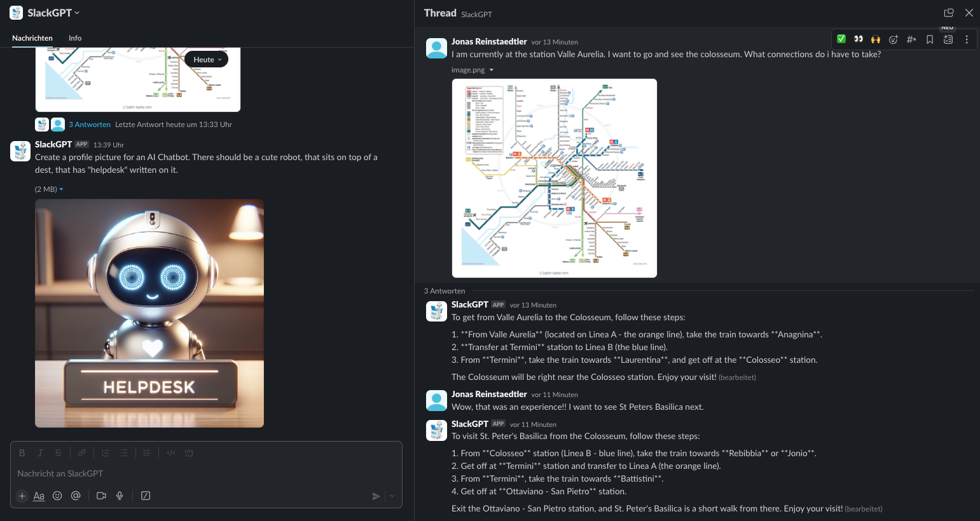The height and width of the screenshot is (521, 980).
Task: Select the Nachrichten tab
Action: click(x=32, y=38)
